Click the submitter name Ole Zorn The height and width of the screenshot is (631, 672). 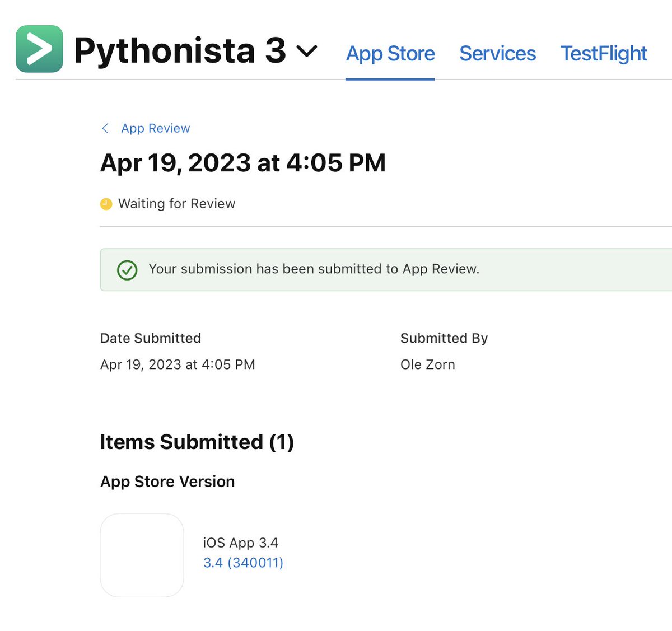tap(427, 364)
